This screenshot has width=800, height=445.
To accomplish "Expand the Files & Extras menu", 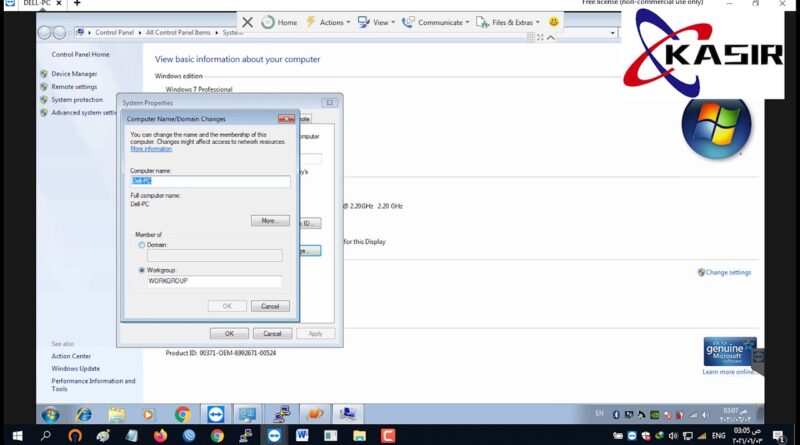I will (x=508, y=22).
